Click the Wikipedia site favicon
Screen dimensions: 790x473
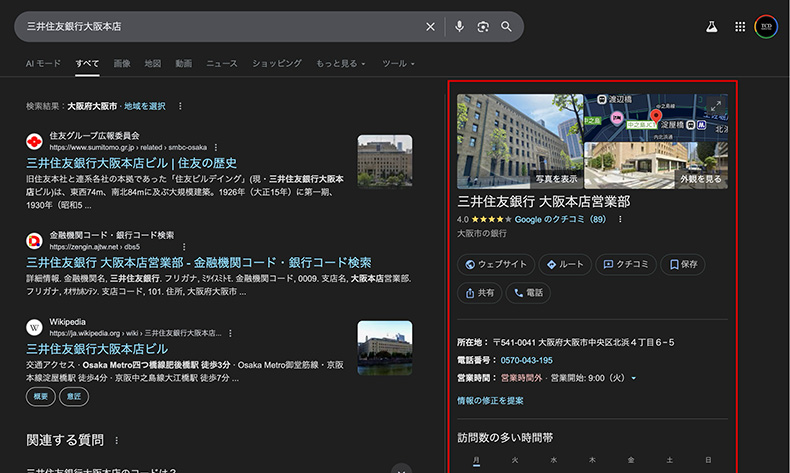click(34, 327)
